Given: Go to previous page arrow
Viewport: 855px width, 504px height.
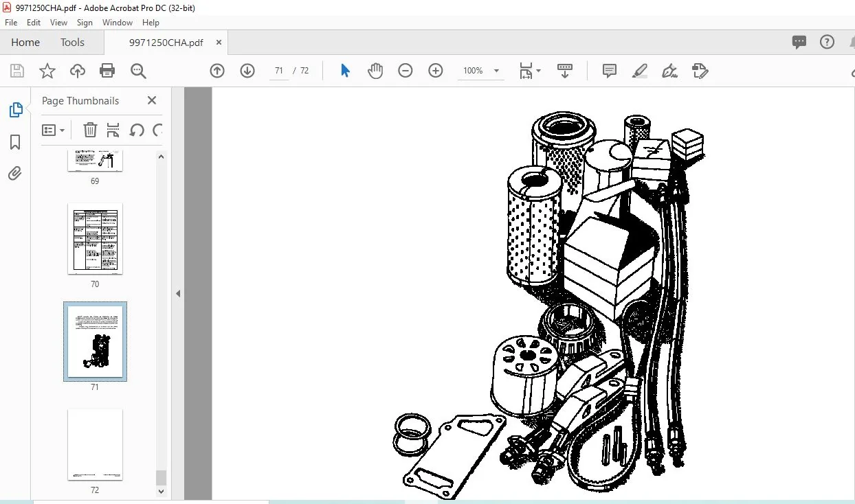Looking at the screenshot, I should (x=217, y=71).
